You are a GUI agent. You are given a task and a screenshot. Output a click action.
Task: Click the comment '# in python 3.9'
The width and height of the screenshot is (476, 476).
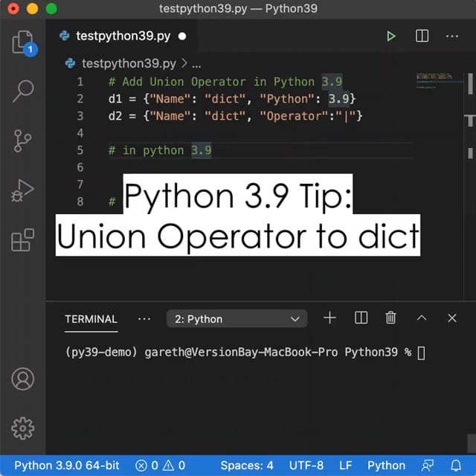(x=160, y=150)
